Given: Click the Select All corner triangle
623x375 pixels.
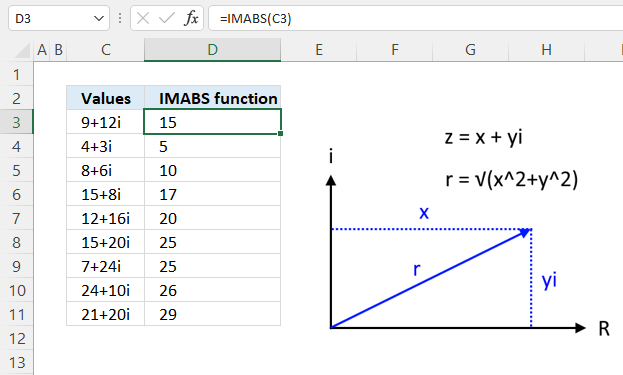Looking at the screenshot, I should [x=23, y=50].
